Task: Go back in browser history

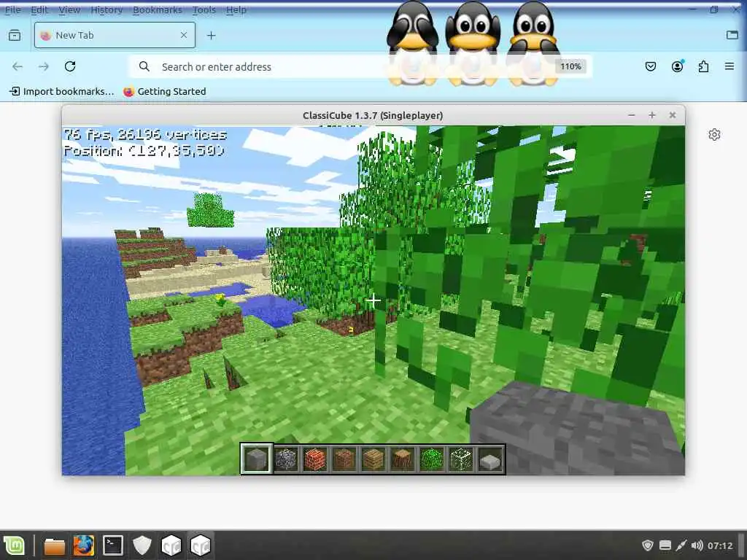Action: coord(18,66)
